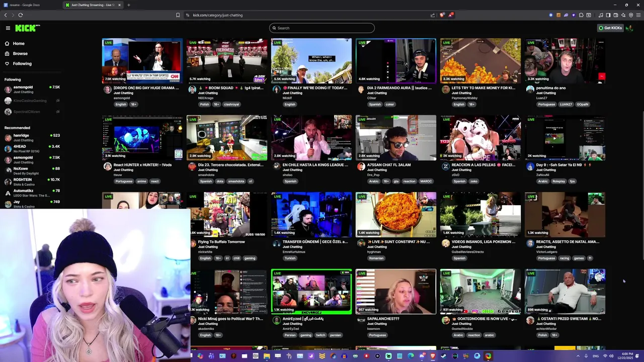The image size is (644, 362).
Task: Click the coker tag under DIA 2 FARMEANDO
Action: 390,105
